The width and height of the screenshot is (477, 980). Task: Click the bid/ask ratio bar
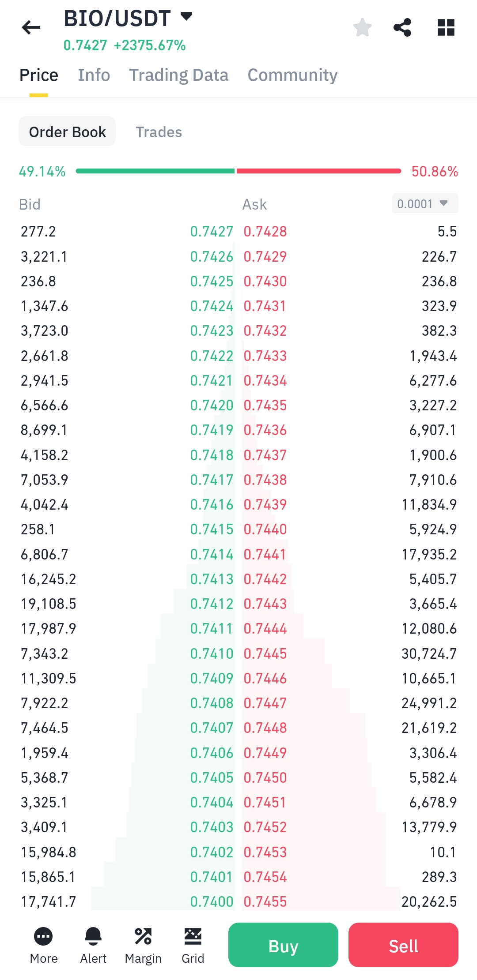[x=238, y=171]
